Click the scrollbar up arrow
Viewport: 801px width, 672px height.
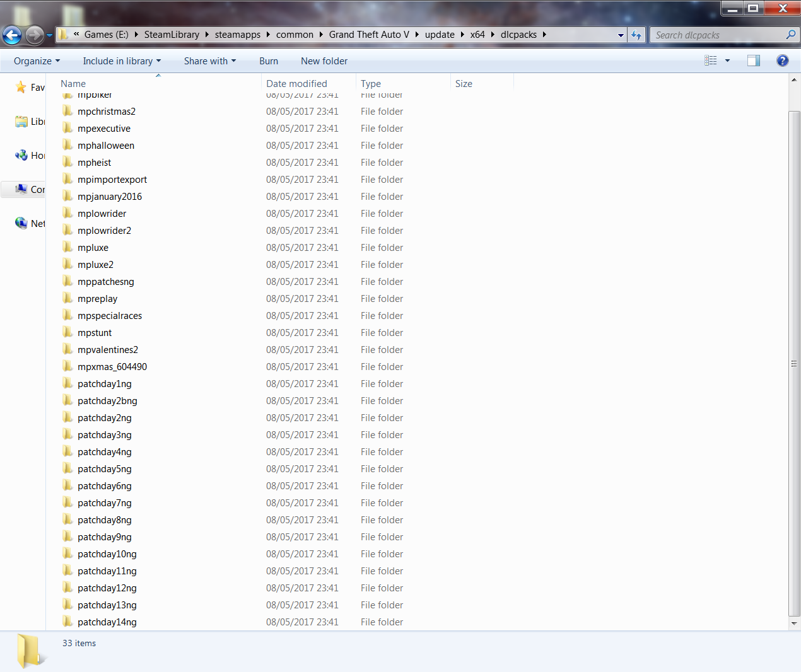click(x=794, y=80)
